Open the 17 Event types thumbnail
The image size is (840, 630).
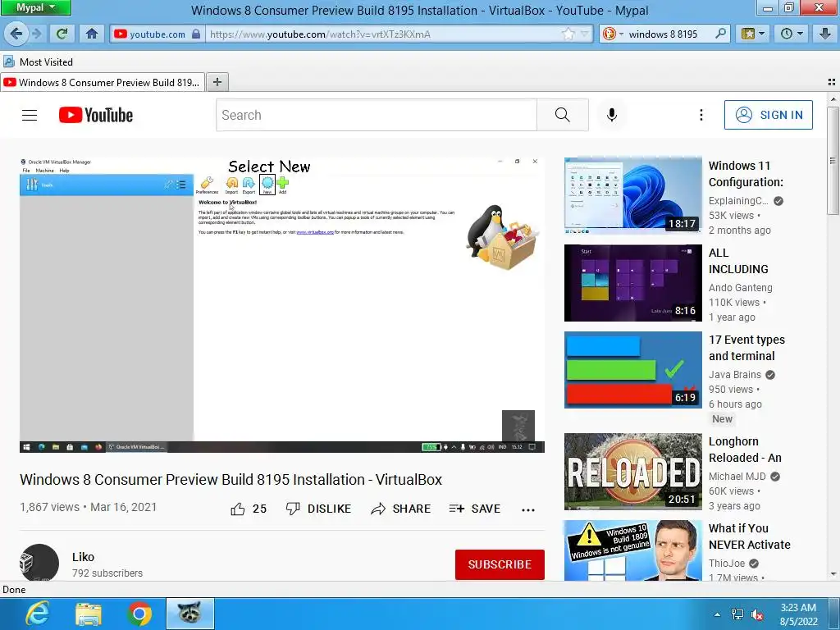tap(632, 370)
